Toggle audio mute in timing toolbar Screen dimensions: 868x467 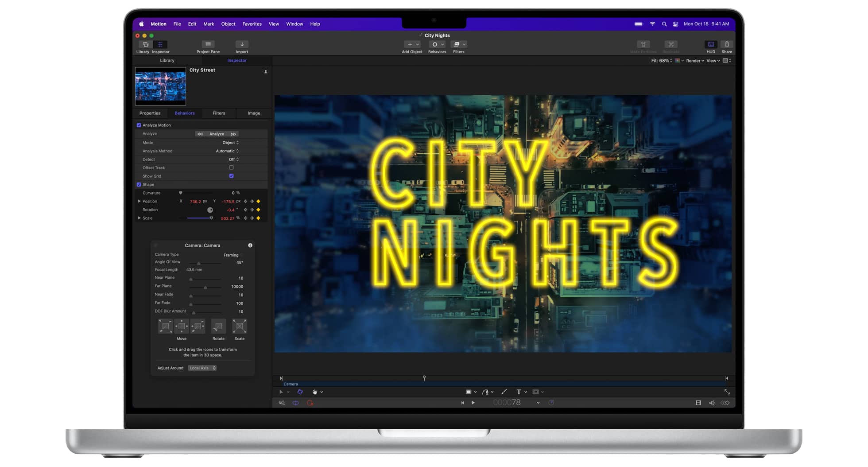point(282,403)
